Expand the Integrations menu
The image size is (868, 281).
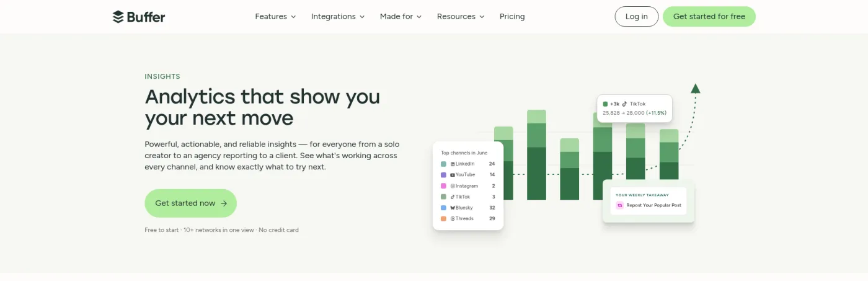(338, 17)
